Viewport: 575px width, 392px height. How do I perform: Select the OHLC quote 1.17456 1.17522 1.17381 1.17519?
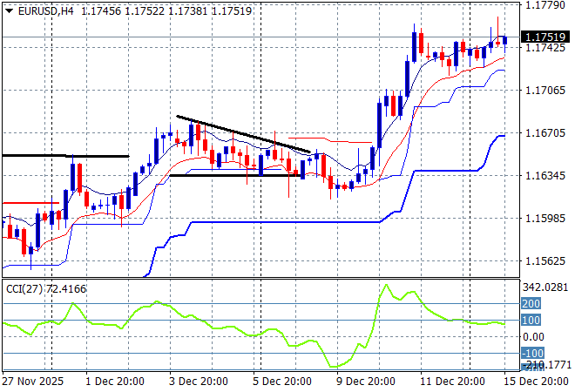coord(166,11)
